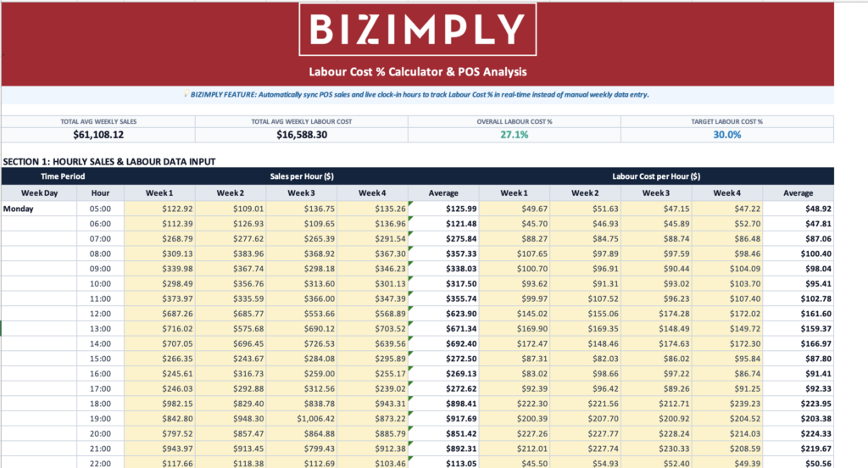The image size is (868, 468).
Task: Click the Labour Cost per Hour ($) header
Action: coord(656,176)
